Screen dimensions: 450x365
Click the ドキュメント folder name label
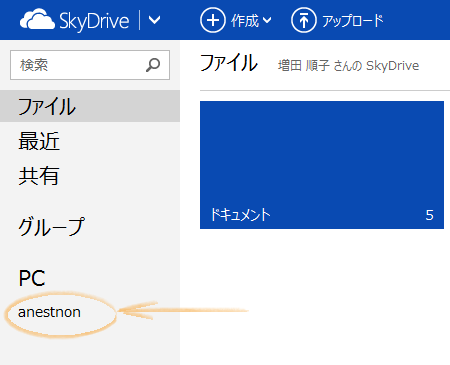tap(240, 215)
